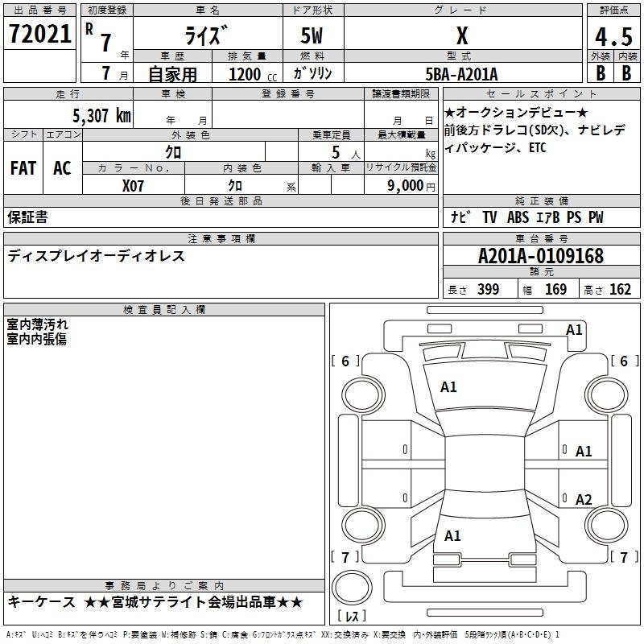Click the lot number 72021
Image resolution: width=644 pixels, height=644 pixels.
(39, 34)
